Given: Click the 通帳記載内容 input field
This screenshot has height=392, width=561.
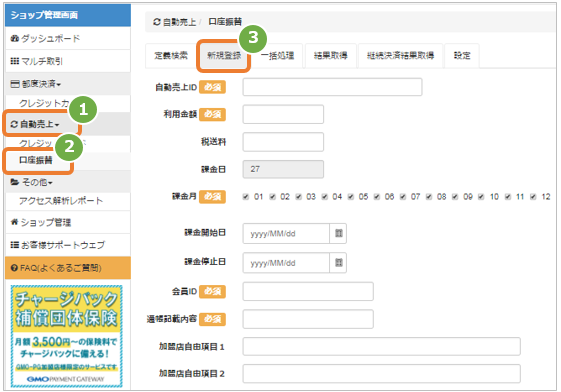Looking at the screenshot, I should 308,319.
